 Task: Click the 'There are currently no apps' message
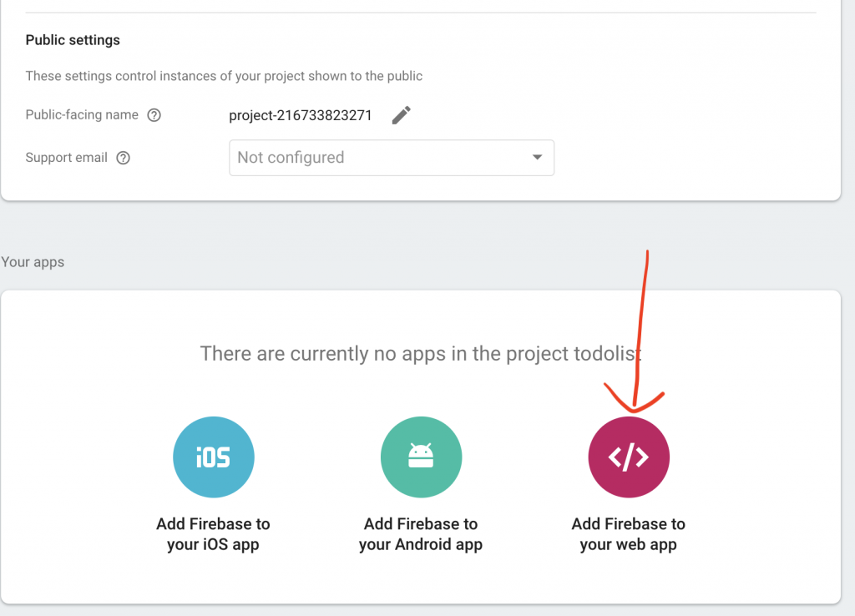tap(421, 354)
